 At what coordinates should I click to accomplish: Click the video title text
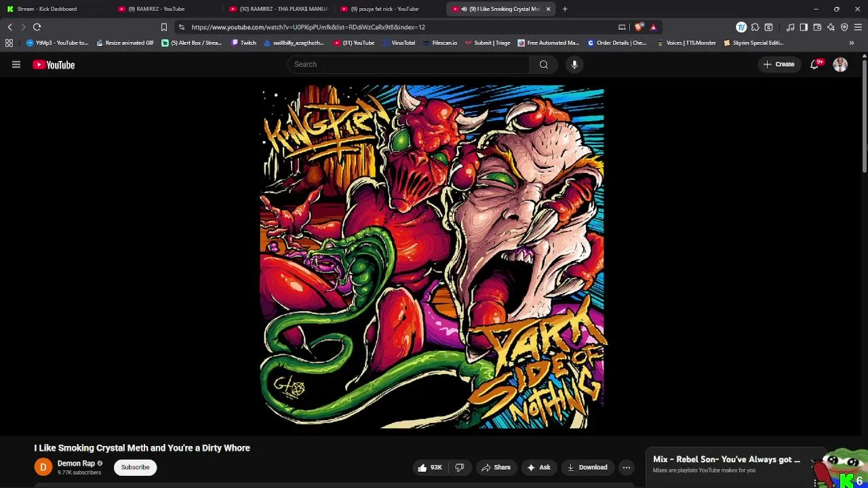tap(142, 448)
